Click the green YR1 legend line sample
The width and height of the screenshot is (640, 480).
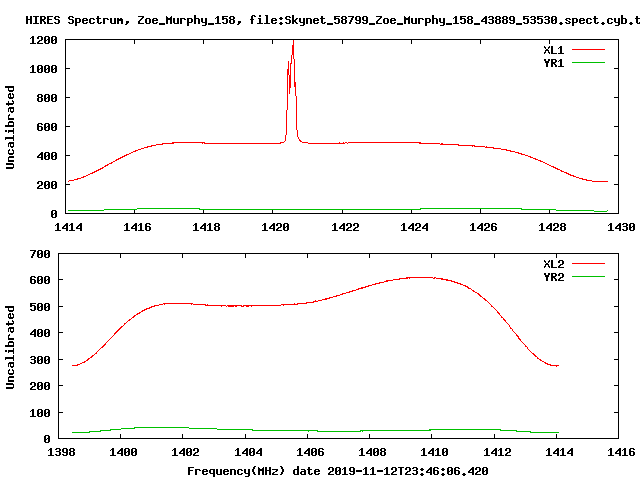[x=588, y=63]
